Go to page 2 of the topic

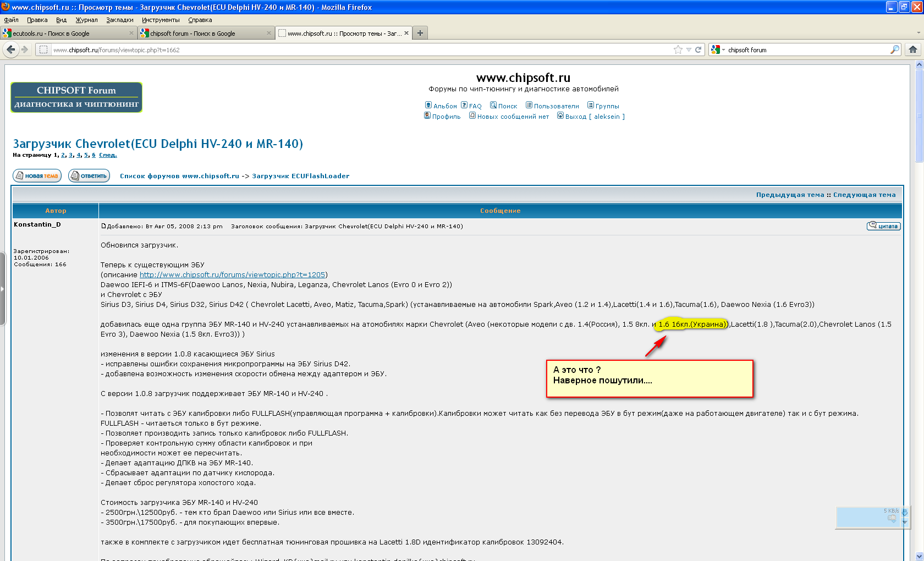63,155
